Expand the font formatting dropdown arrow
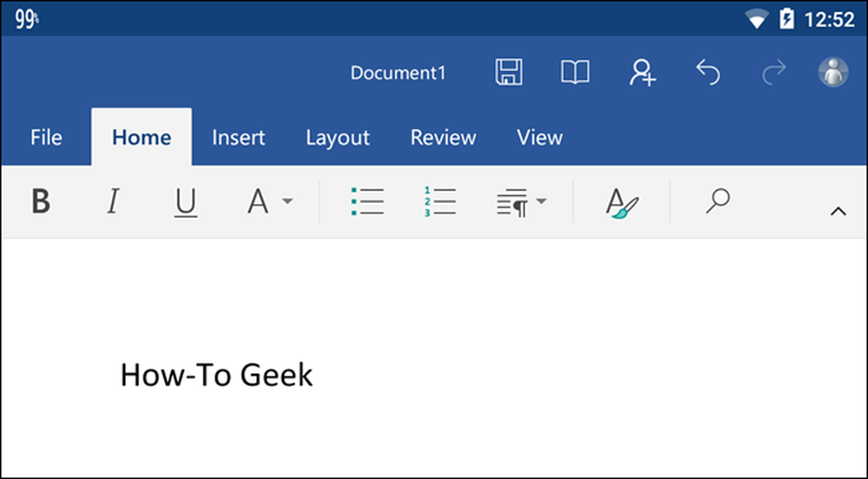This screenshot has height=479, width=868. pyautogui.click(x=287, y=201)
